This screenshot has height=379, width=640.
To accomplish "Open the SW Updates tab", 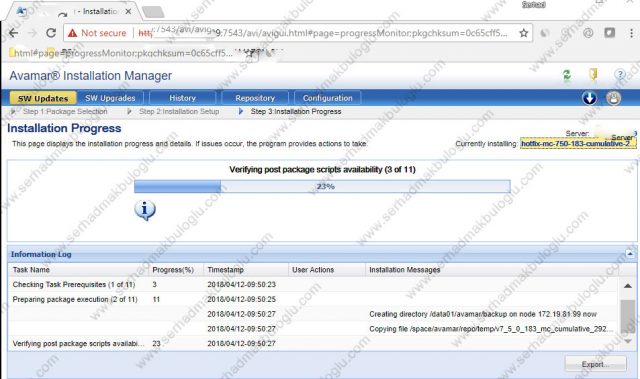I will tap(43, 98).
